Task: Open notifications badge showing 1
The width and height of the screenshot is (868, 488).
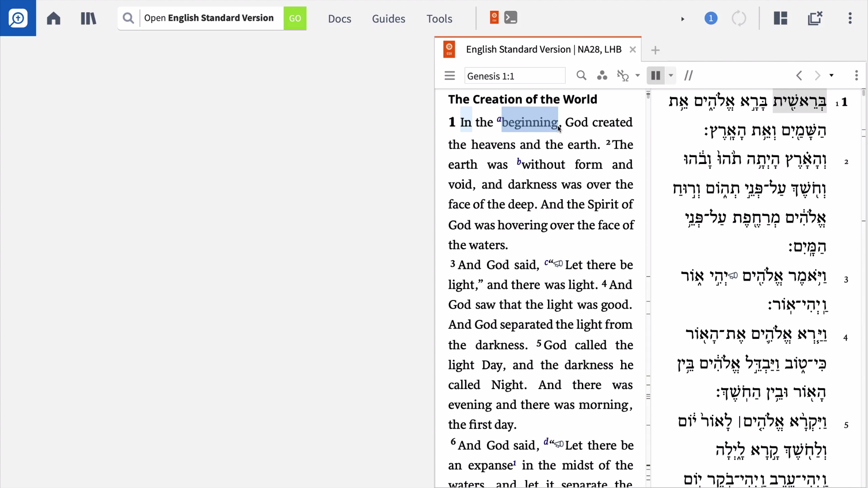Action: [x=711, y=19]
